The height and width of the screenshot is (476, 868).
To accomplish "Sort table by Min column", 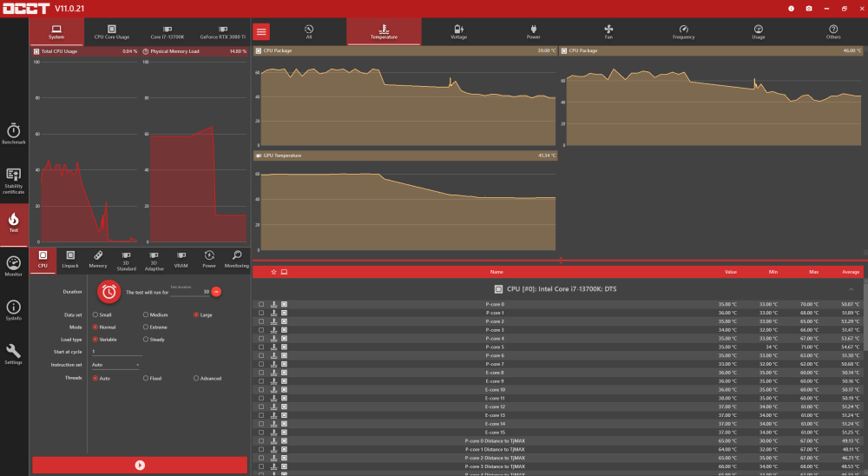I will (773, 272).
